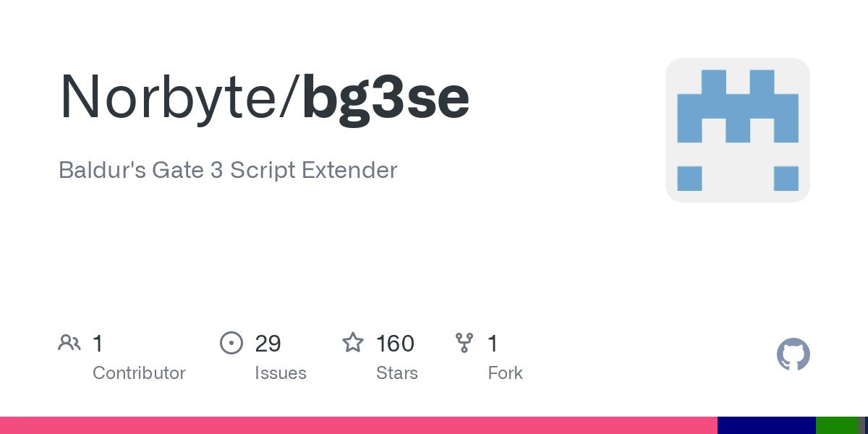Click the Issues circle-dot icon
Screen dimensions: 868x434
coord(231,343)
